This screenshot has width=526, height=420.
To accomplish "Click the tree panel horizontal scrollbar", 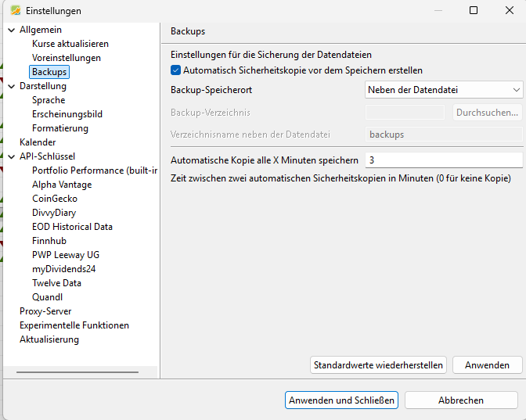I will coord(77,372).
